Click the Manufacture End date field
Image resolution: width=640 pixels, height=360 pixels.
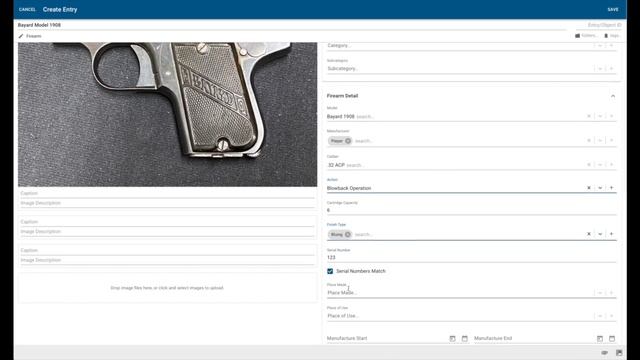pos(534,338)
